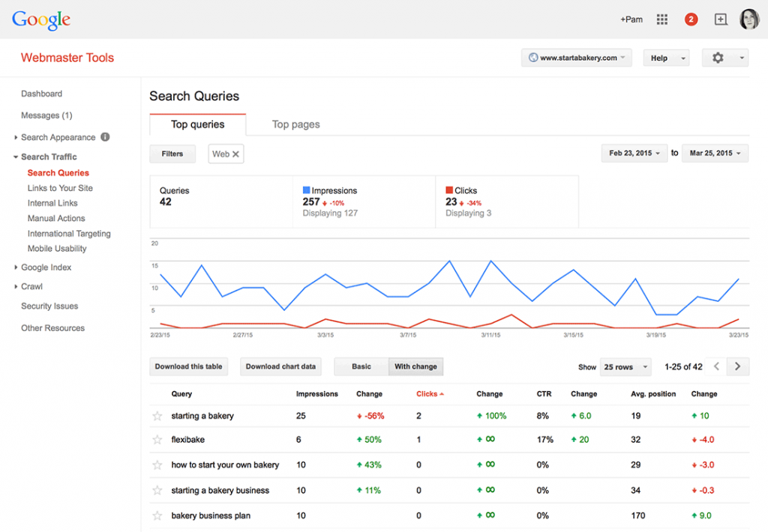Image resolution: width=768 pixels, height=532 pixels.
Task: Star 'how to start your own bakery'
Action: point(157,465)
